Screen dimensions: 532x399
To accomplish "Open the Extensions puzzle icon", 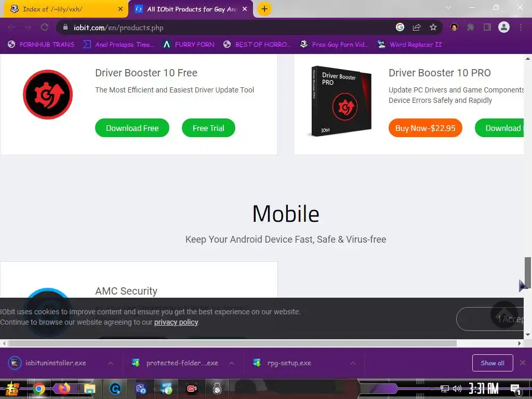I will coord(471,28).
